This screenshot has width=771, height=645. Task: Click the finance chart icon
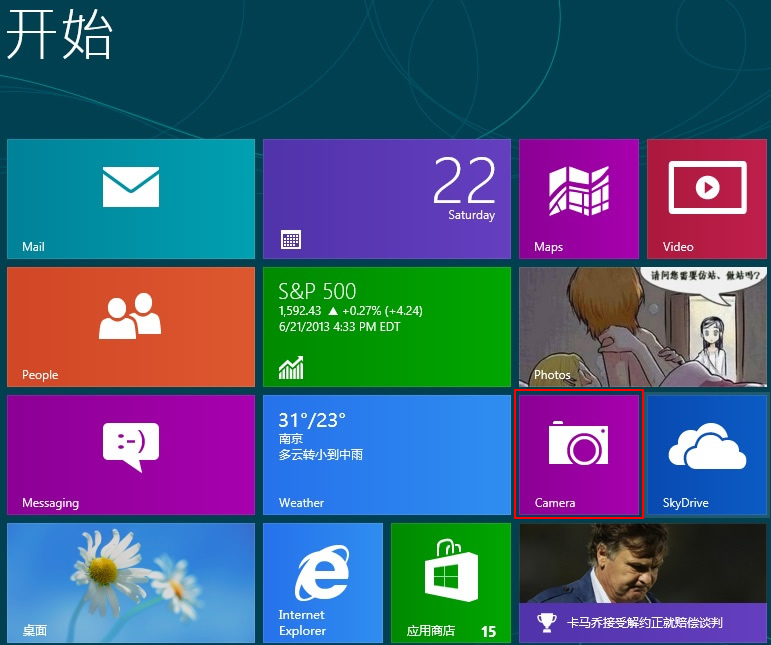291,368
